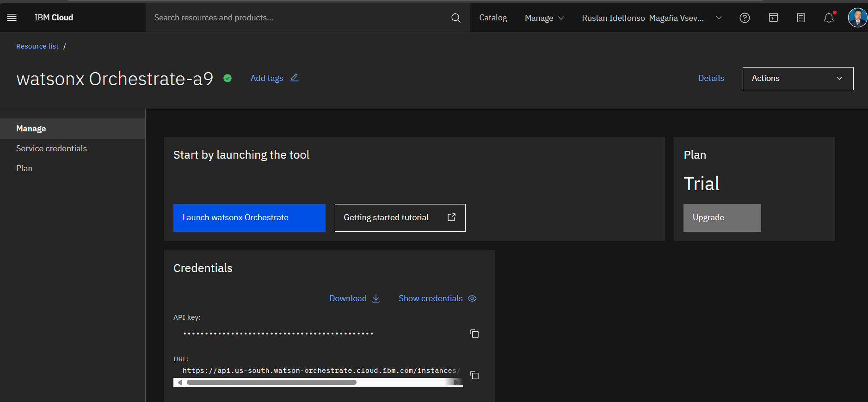Click the green active status icon
The width and height of the screenshot is (868, 402).
228,78
